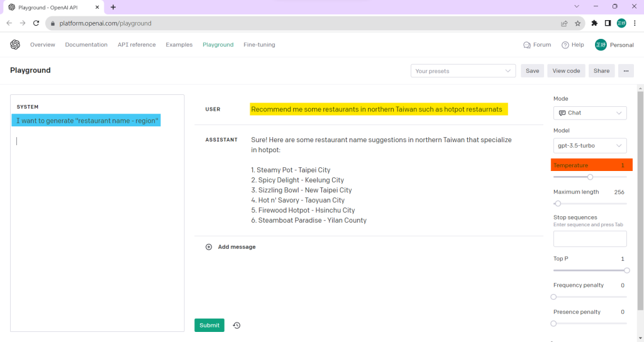Viewport: 644px width, 342px height.
Task: Click the line Spicy Delight - Keelung City
Action: [x=297, y=180]
